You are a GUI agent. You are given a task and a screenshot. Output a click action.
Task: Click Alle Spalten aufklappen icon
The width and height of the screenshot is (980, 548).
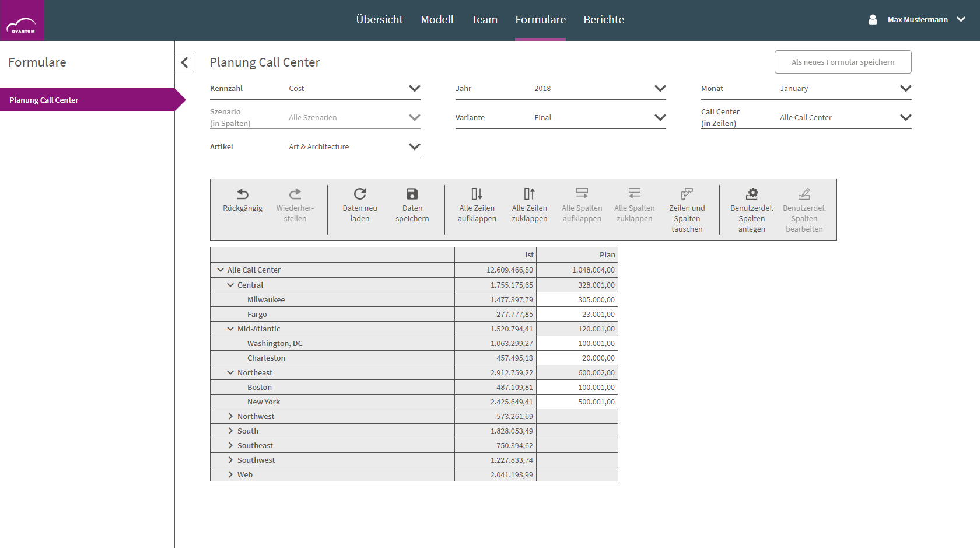tap(582, 194)
